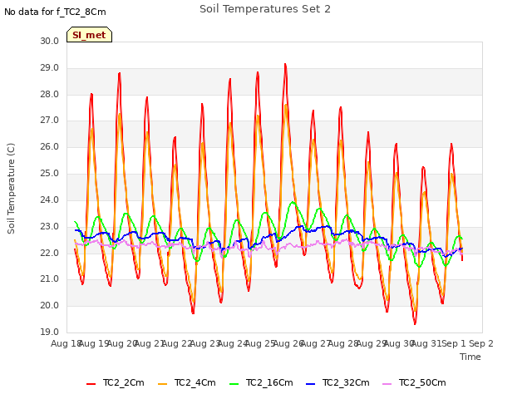Click the green curve peak near Aug 26
The height and width of the screenshot is (399, 532).
293,202
